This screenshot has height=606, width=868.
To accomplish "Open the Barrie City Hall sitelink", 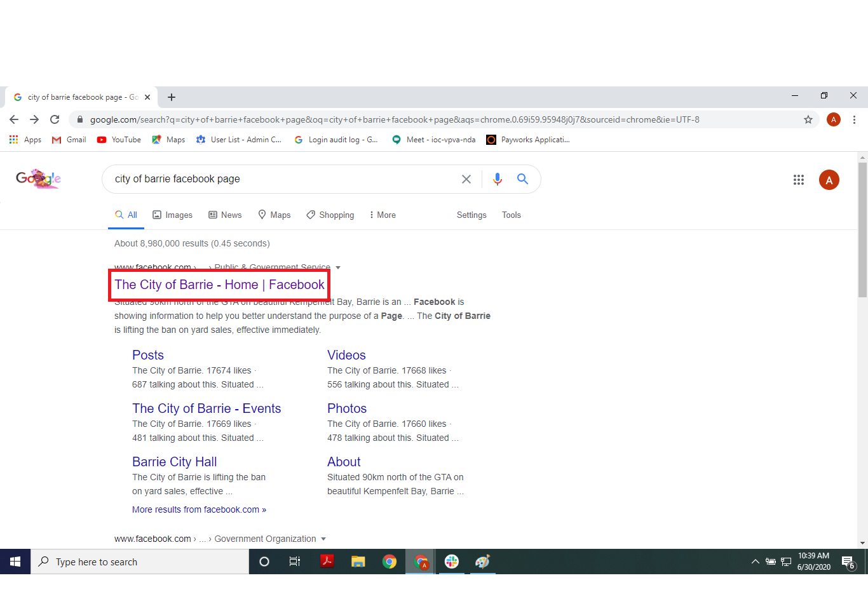I will (x=175, y=462).
